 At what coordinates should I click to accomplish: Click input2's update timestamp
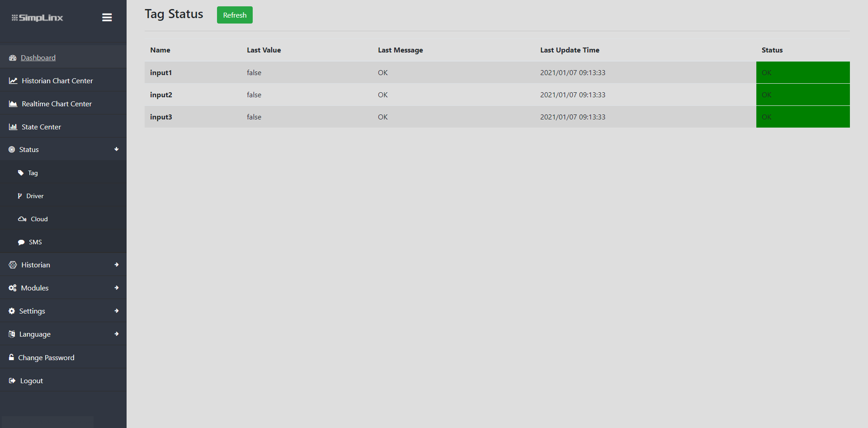tap(573, 95)
